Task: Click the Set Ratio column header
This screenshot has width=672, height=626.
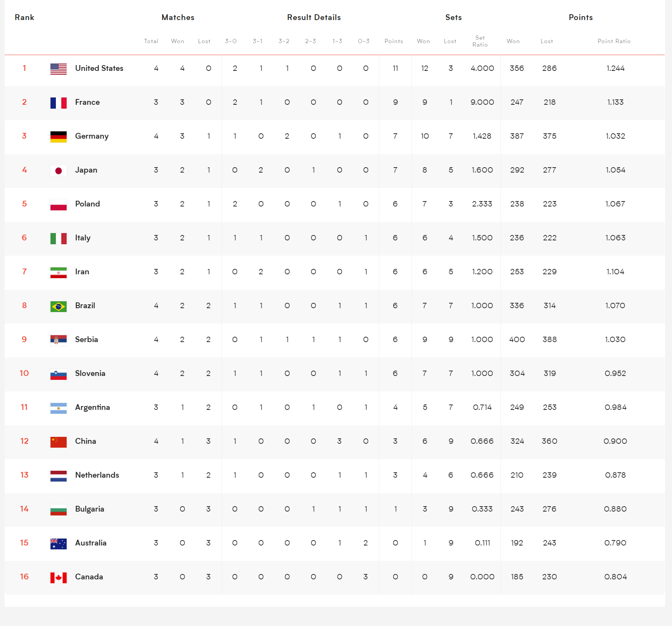Action: [480, 41]
